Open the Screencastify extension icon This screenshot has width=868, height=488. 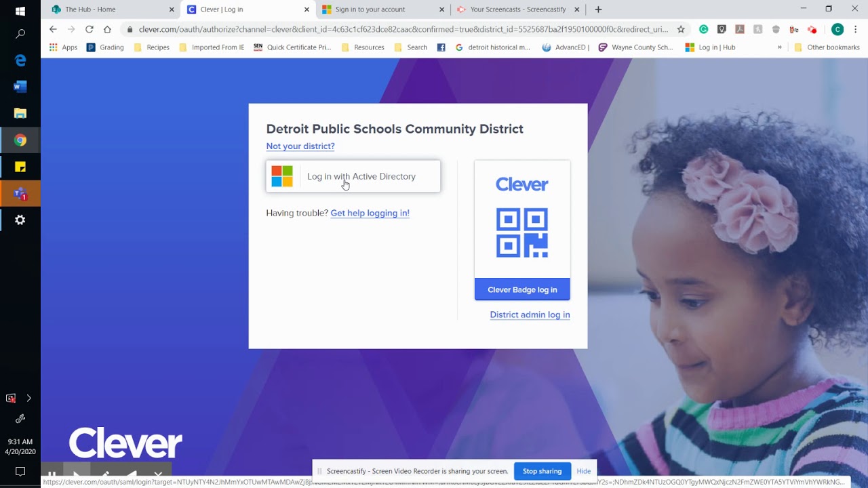[x=812, y=29]
